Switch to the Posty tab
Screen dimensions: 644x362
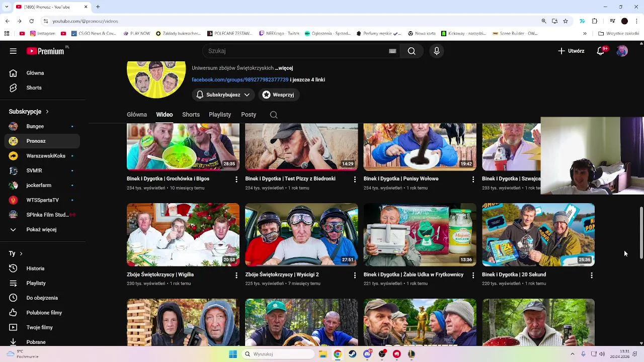click(x=249, y=115)
